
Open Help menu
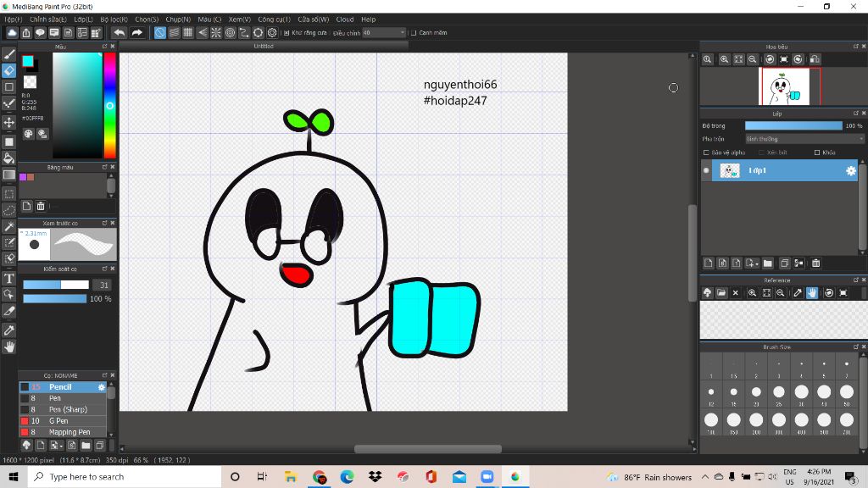point(368,19)
